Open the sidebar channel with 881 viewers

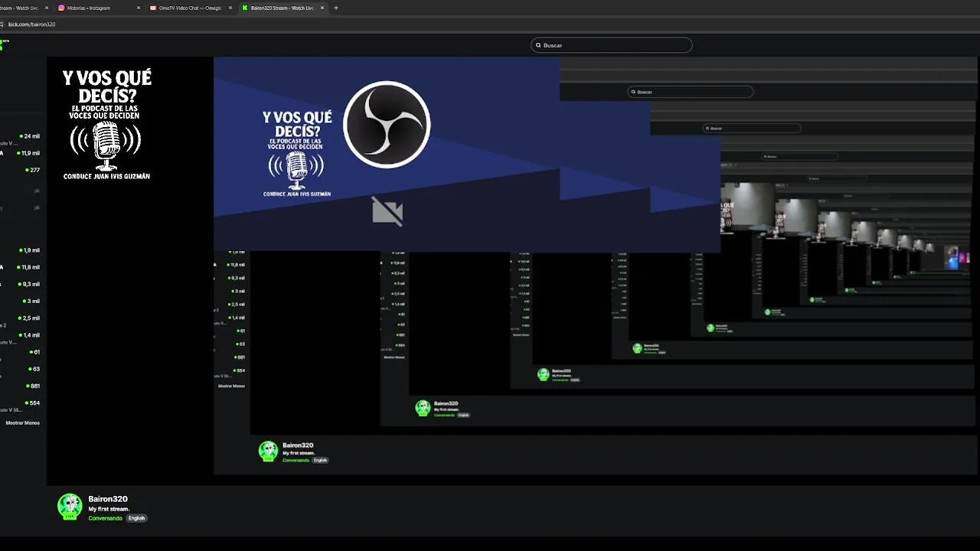click(x=21, y=386)
